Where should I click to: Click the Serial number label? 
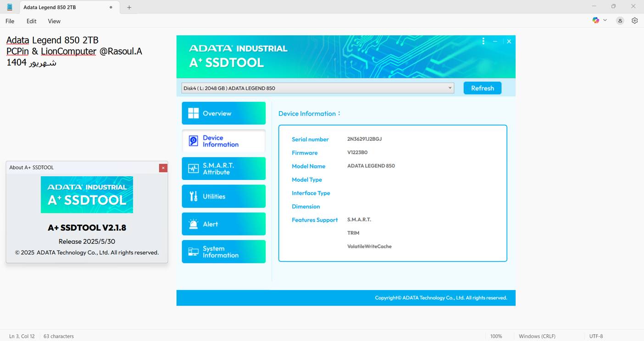click(x=310, y=140)
